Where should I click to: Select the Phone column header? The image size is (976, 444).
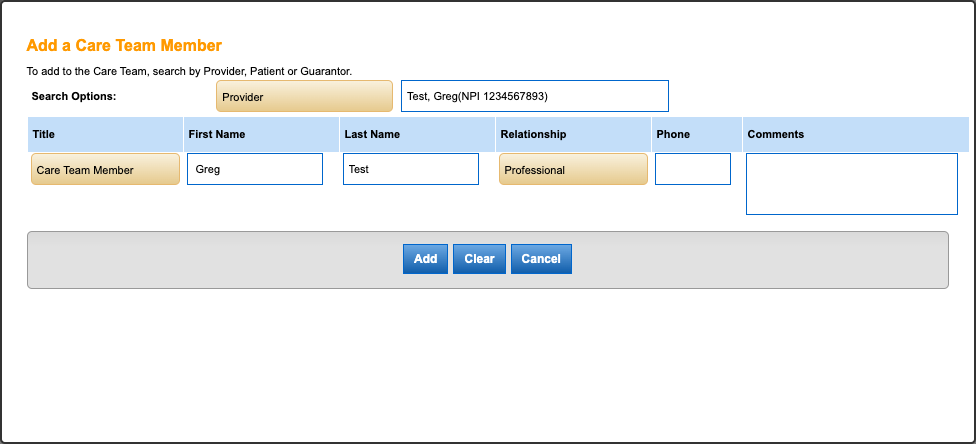pyautogui.click(x=673, y=134)
